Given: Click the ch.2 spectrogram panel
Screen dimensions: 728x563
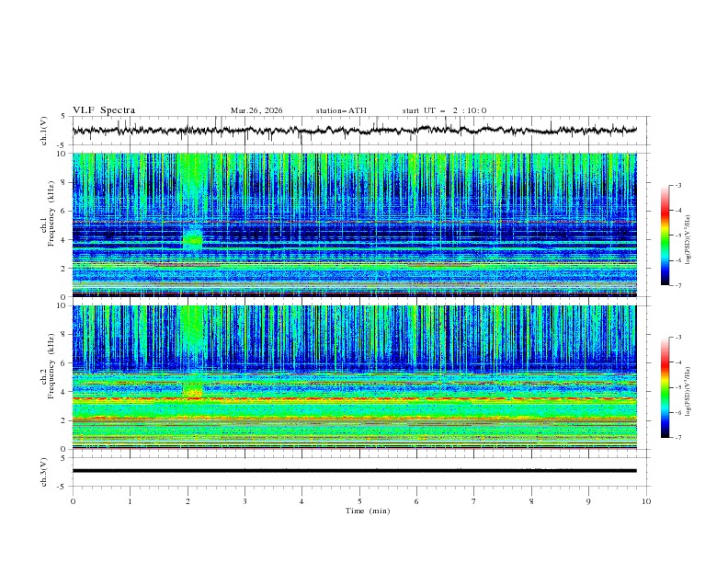Looking at the screenshot, I should tap(354, 377).
